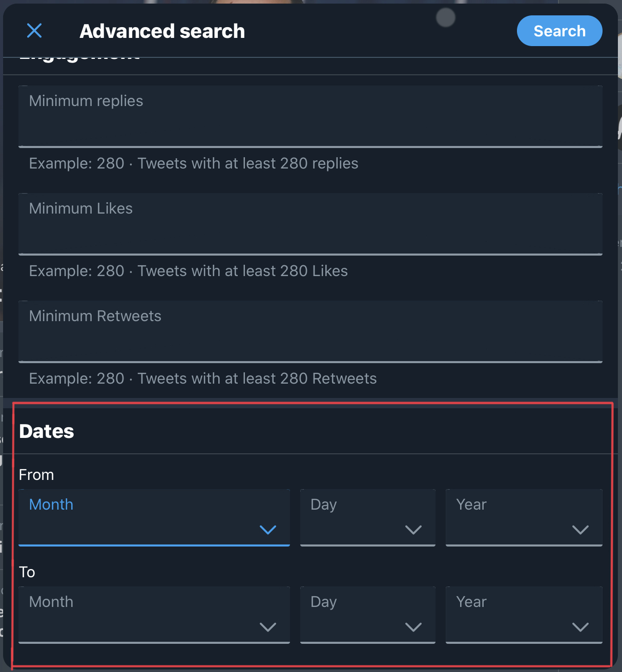Click the Dates section header
This screenshot has height=672, width=622.
46,431
